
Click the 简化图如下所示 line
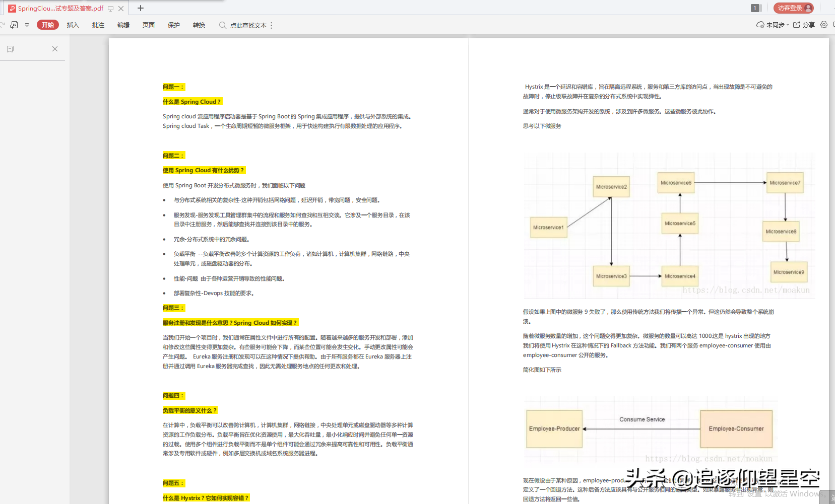(542, 370)
